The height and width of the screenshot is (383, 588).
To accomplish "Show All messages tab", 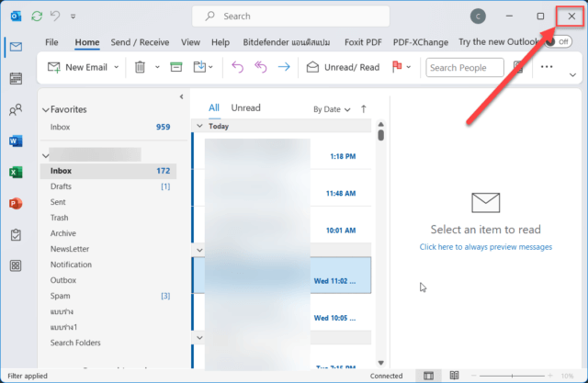I will tap(214, 108).
